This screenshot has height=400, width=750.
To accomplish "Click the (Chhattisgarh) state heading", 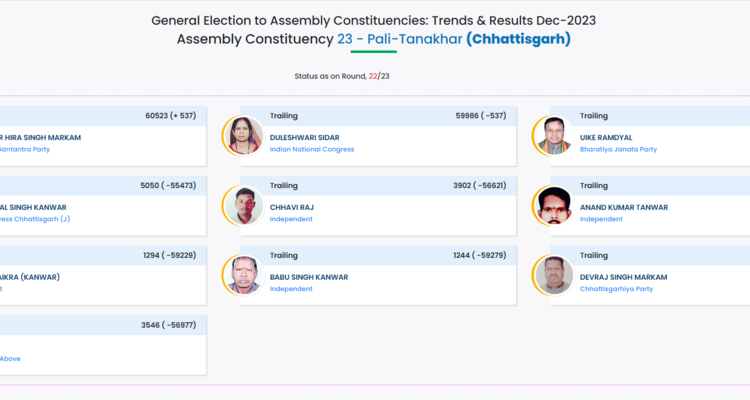I will [518, 39].
